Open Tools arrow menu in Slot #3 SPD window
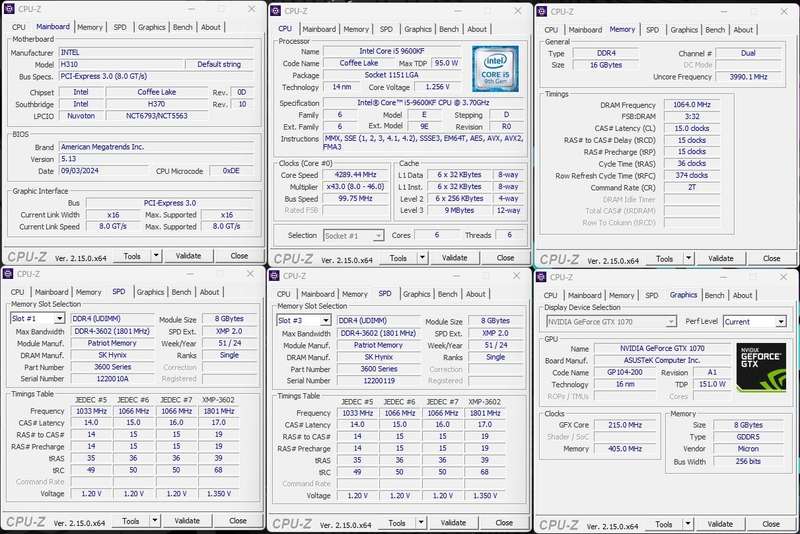Viewport: 800px width, 534px height. pyautogui.click(x=421, y=523)
